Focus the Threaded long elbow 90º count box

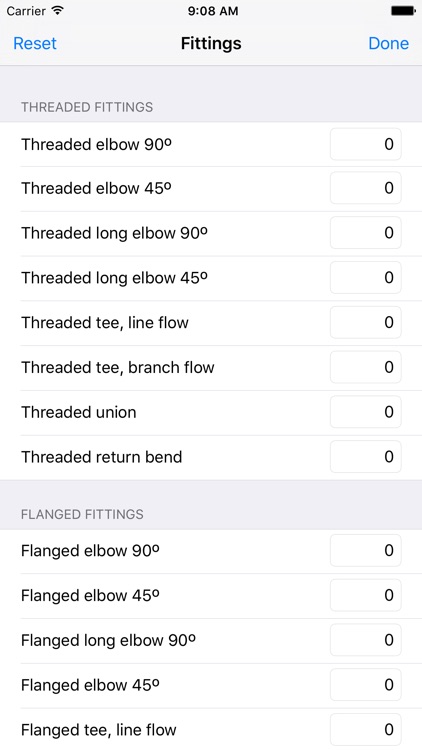[x=366, y=232]
